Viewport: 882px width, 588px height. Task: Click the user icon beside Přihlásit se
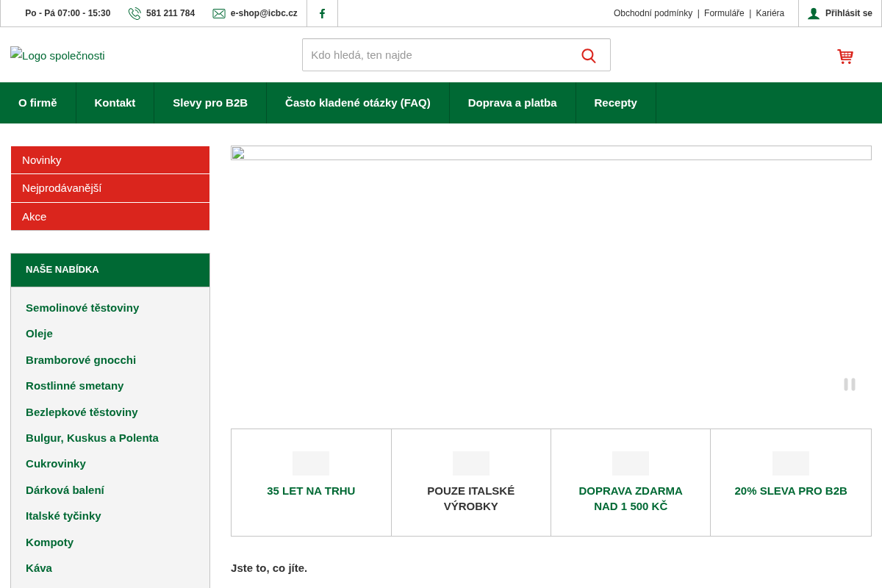814,13
